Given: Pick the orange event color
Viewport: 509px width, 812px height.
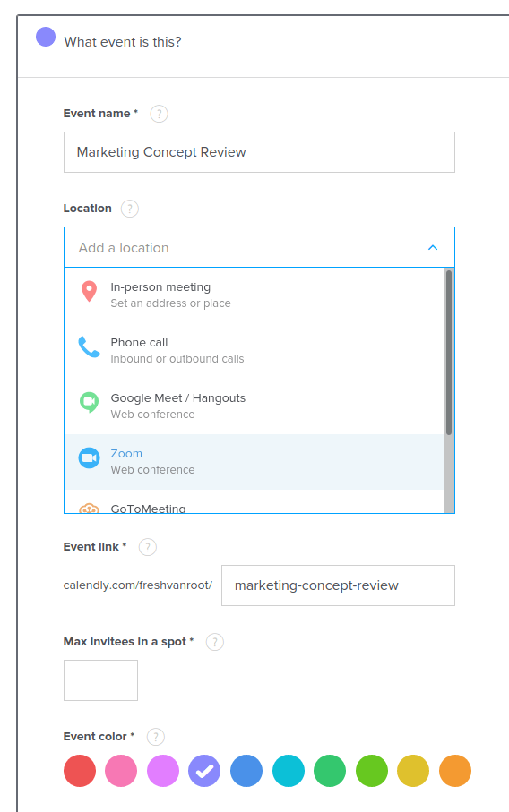Looking at the screenshot, I should point(455,771).
